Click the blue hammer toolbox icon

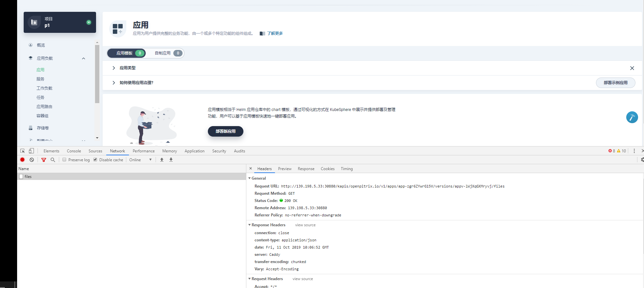click(x=632, y=117)
